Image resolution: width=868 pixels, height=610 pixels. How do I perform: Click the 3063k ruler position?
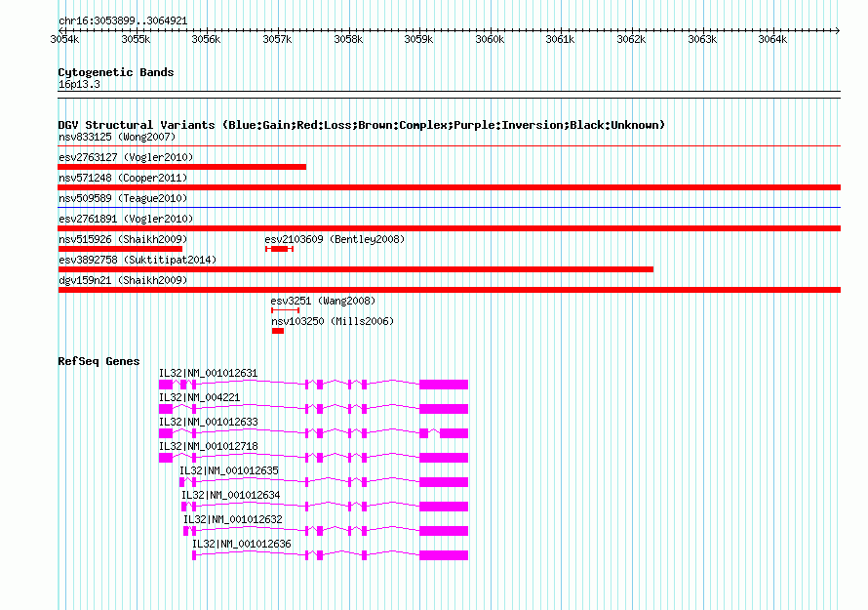pyautogui.click(x=702, y=39)
